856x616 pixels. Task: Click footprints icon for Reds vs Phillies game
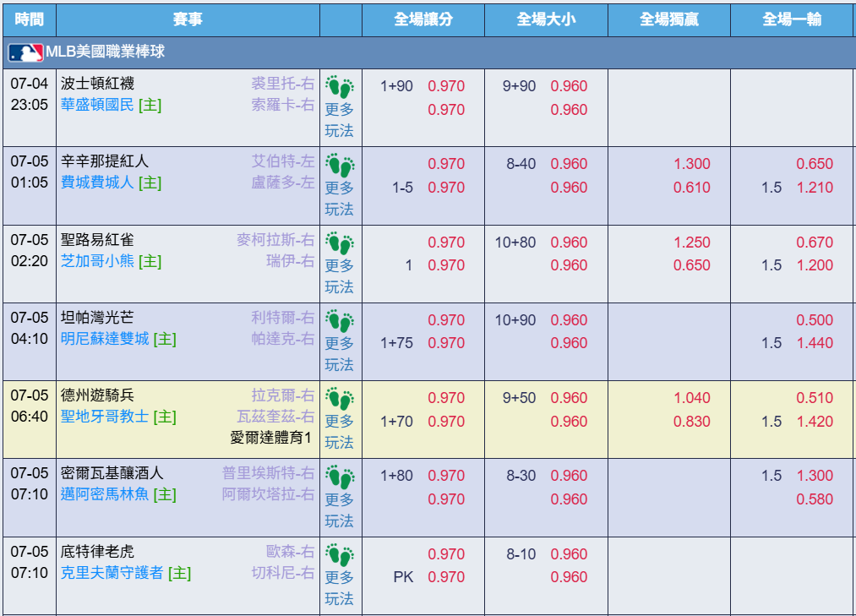pos(340,165)
